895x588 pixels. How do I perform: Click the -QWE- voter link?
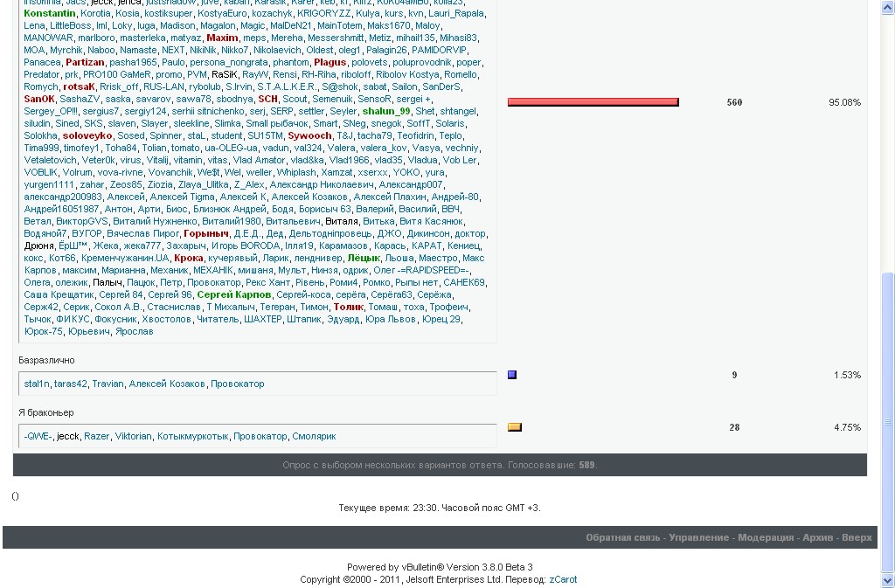(38, 436)
